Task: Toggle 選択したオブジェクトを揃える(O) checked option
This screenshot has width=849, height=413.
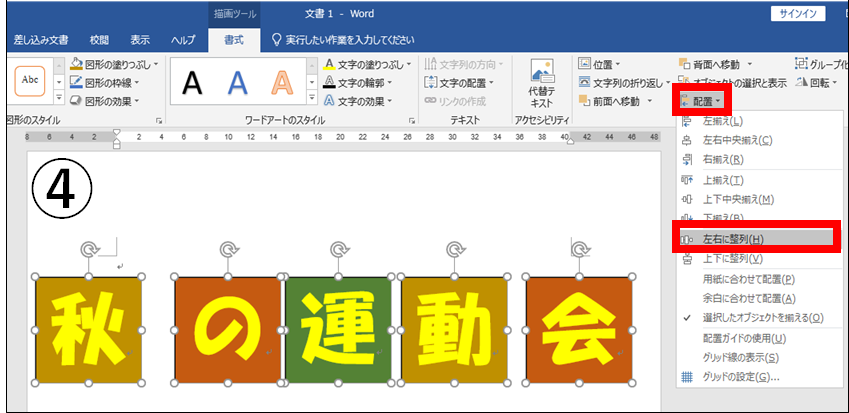Action: point(763,317)
